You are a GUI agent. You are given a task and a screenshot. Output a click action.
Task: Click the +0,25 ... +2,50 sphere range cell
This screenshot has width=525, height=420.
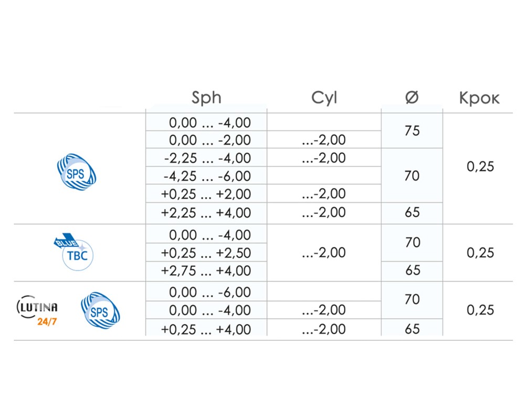[206, 253]
